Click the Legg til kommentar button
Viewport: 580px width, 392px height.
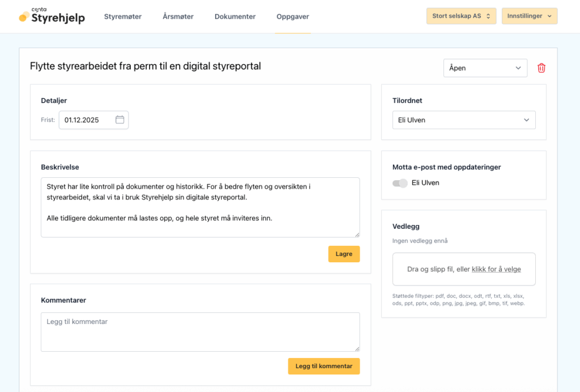pyautogui.click(x=323, y=367)
